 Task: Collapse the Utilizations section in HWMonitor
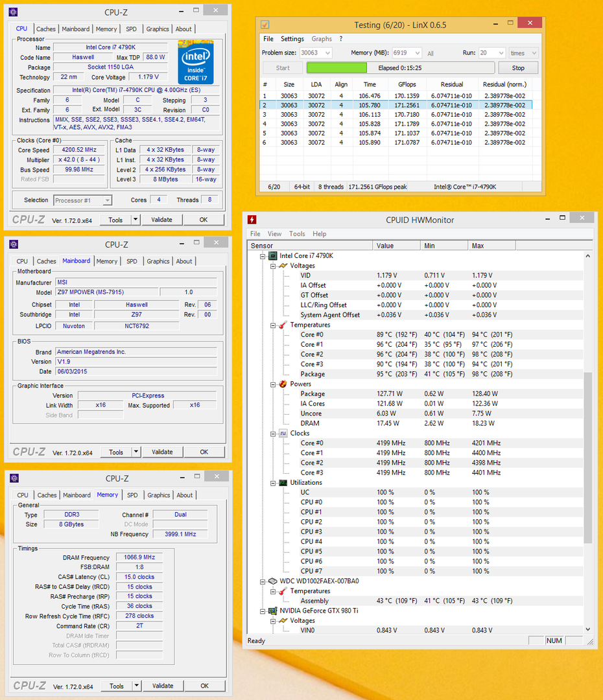273,483
